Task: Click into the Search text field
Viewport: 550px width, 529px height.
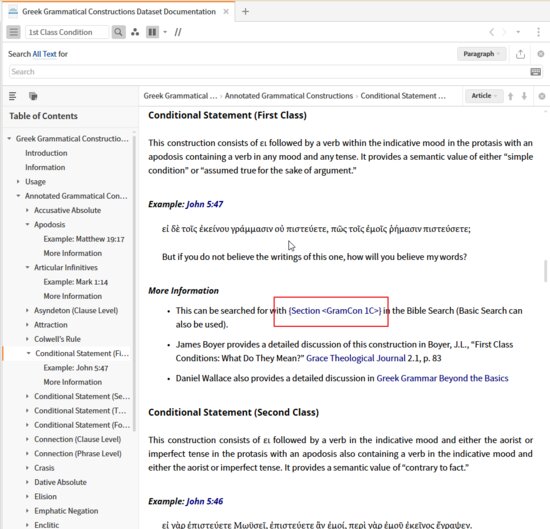Action: tap(268, 72)
